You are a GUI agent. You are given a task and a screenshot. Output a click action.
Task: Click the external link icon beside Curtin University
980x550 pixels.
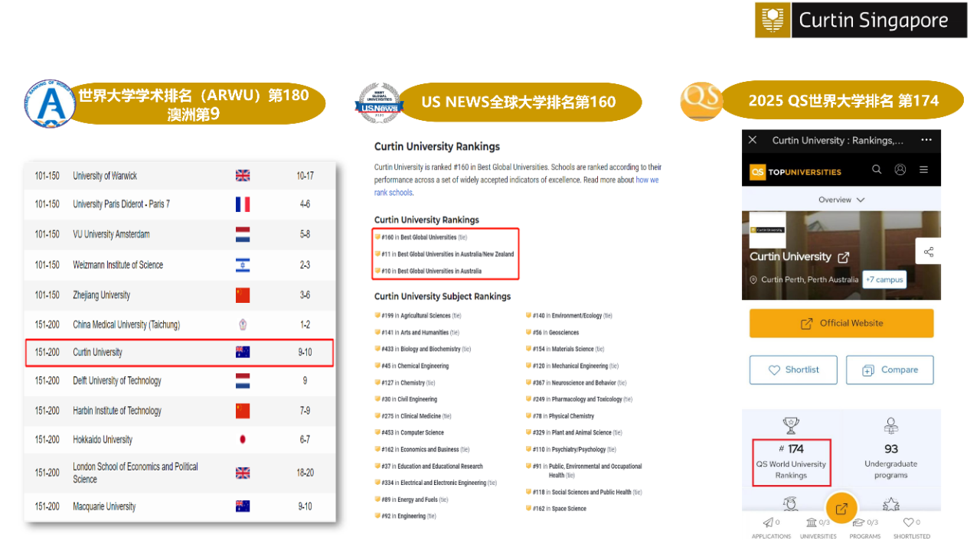click(x=843, y=257)
